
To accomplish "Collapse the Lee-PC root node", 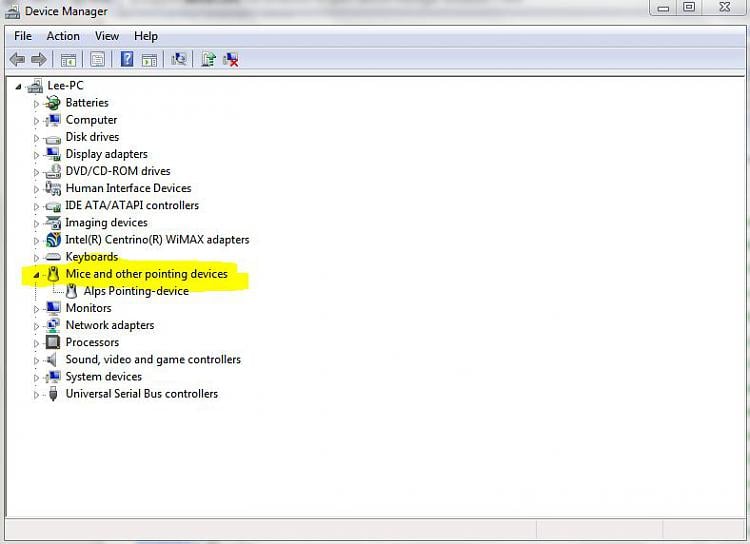I will [x=18, y=87].
